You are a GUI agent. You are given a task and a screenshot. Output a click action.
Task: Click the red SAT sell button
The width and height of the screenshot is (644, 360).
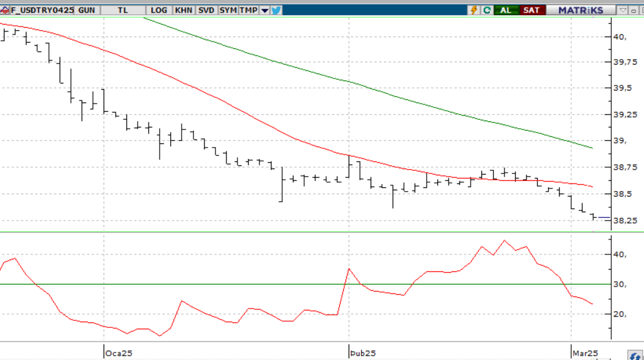(x=532, y=10)
